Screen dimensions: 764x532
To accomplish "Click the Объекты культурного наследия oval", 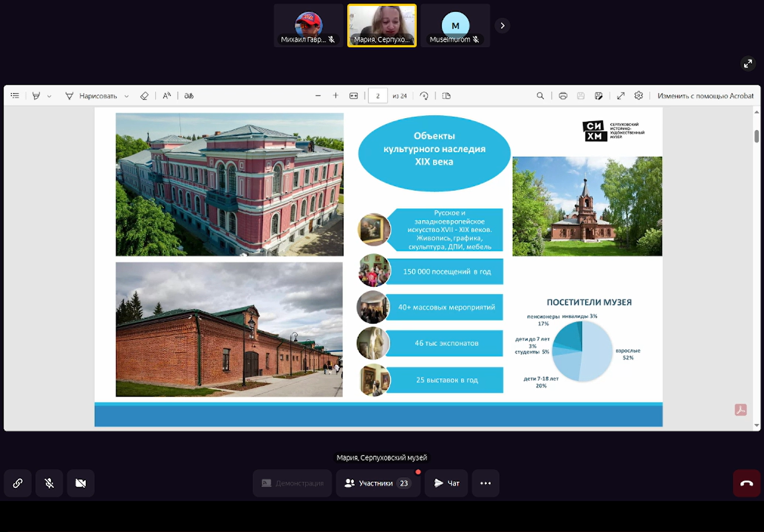I will [434, 153].
